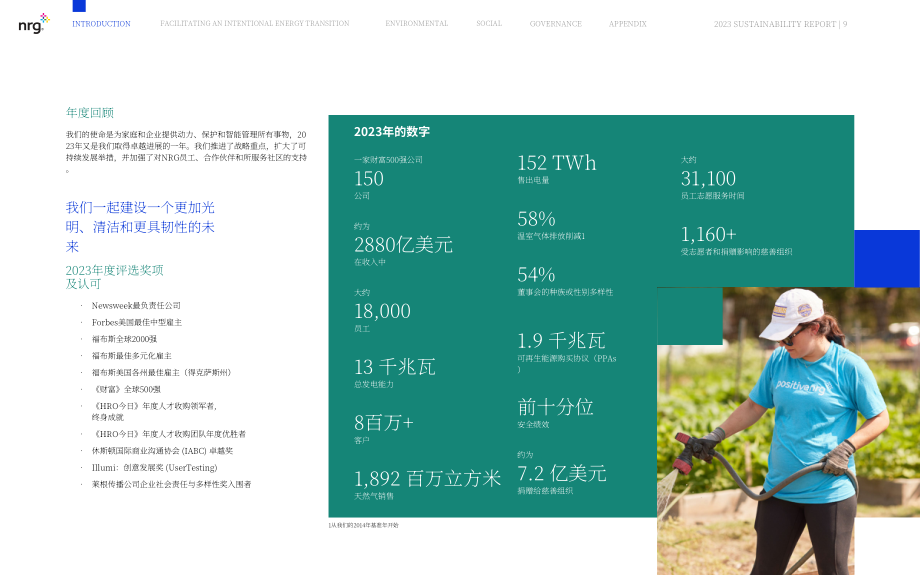
Task: Go to the Environmental section
Action: [417, 23]
